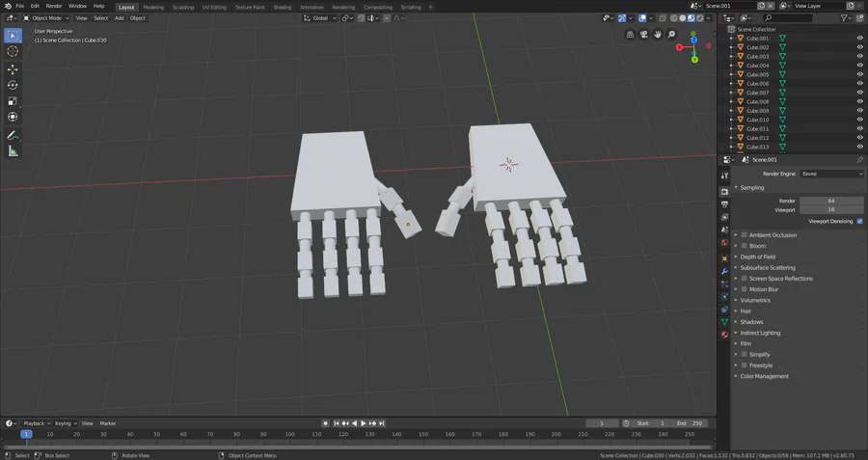Click the play animation button
This screenshot has width=868, height=460.
tap(364, 423)
